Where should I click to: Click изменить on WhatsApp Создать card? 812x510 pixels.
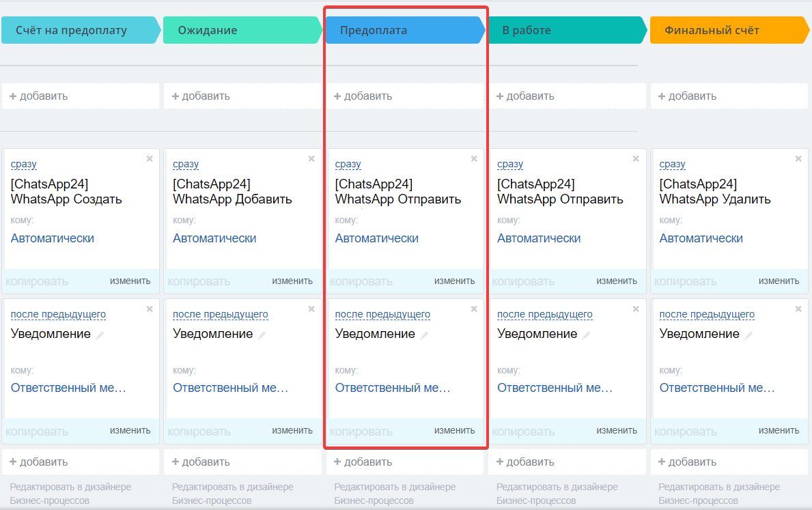click(130, 281)
